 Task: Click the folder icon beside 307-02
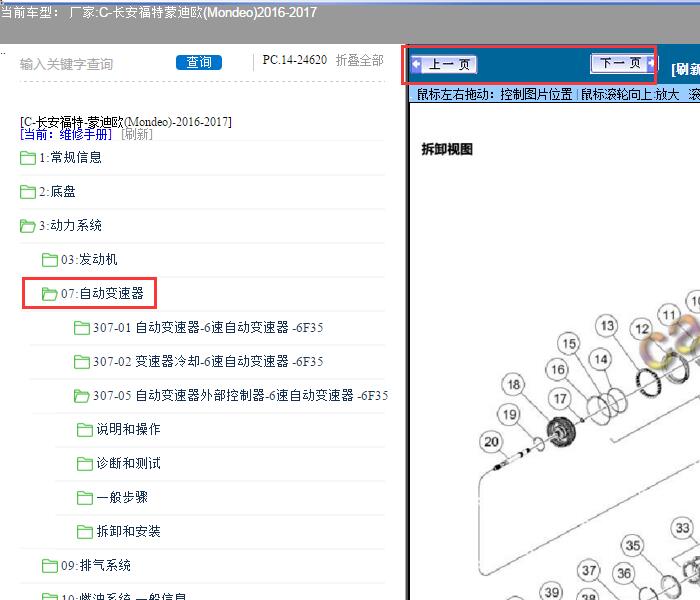(81, 362)
